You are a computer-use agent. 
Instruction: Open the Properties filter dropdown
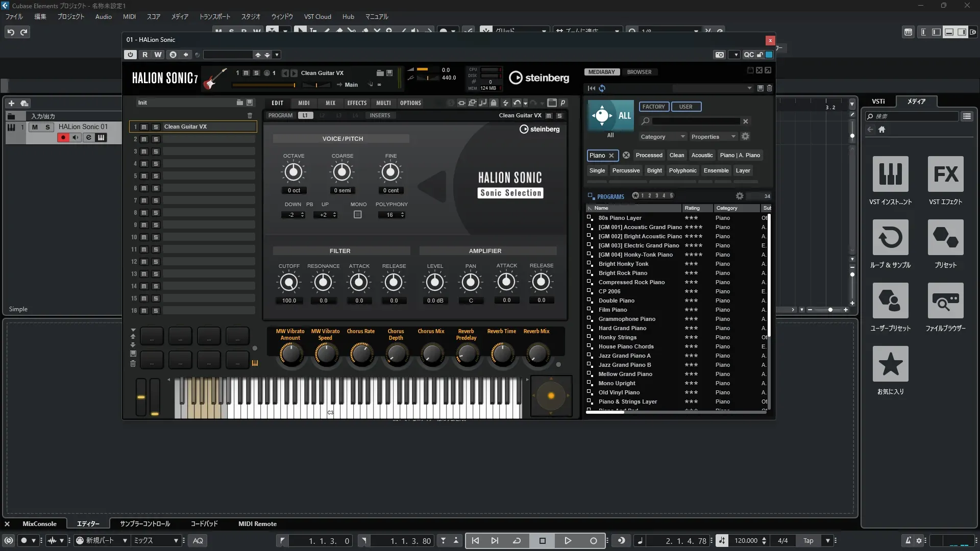pyautogui.click(x=713, y=137)
